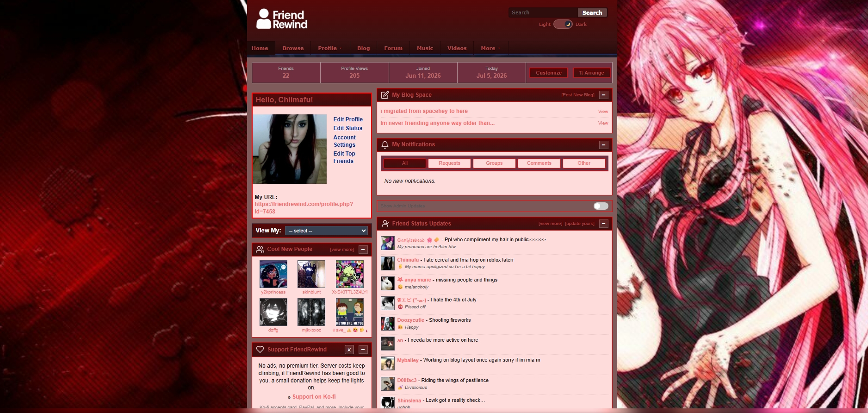Open the Doozycutie username link
Screen dimensions: 868x413
point(411,320)
